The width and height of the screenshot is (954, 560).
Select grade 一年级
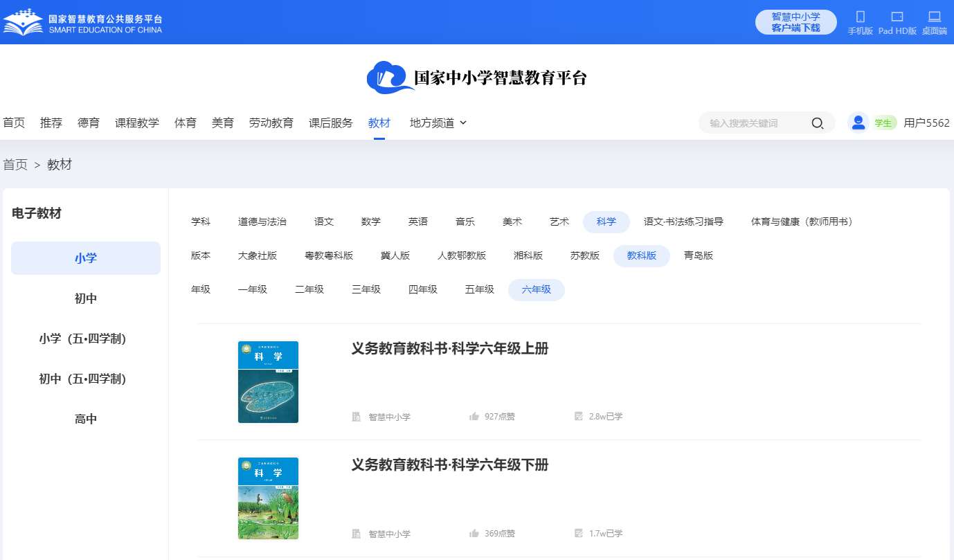tap(253, 290)
